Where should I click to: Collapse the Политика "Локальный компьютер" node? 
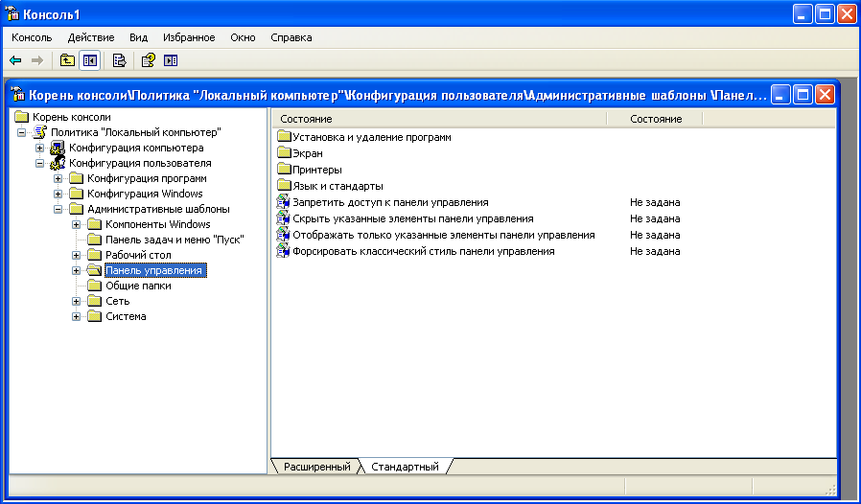pos(21,132)
